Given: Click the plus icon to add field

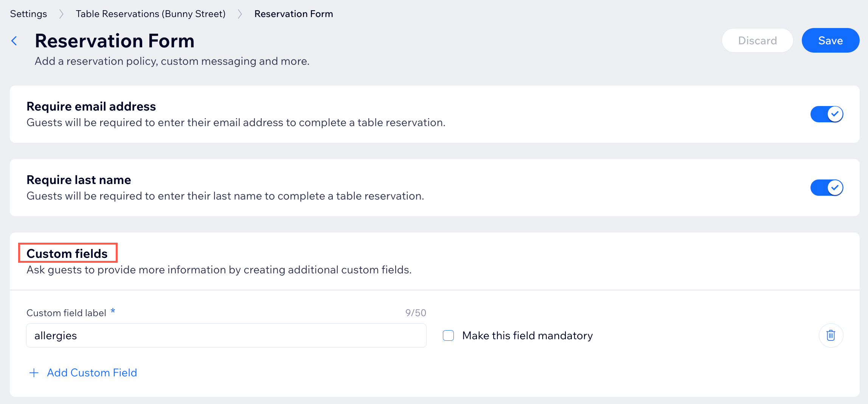Looking at the screenshot, I should pyautogui.click(x=34, y=373).
